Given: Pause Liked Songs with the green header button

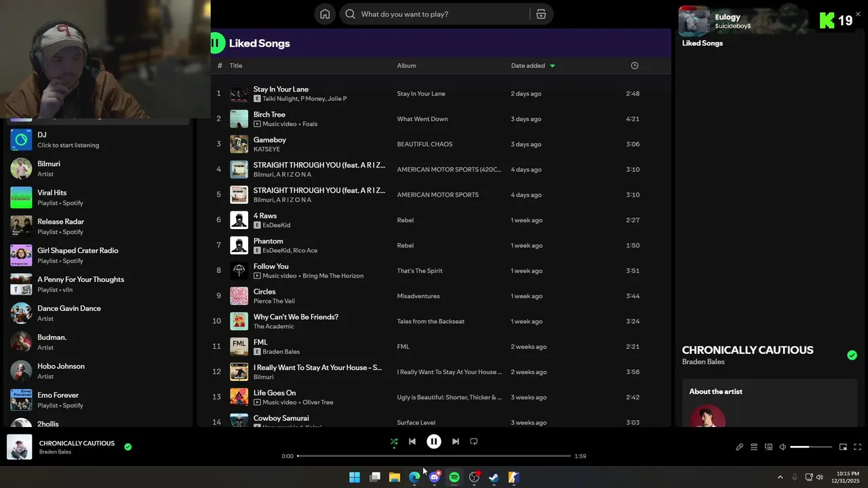Looking at the screenshot, I should coord(216,43).
